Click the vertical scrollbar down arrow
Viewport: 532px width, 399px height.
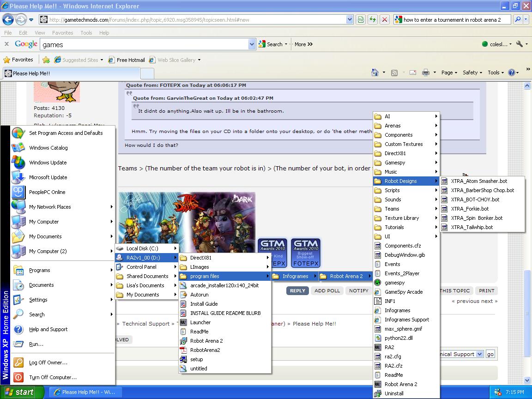(527, 380)
